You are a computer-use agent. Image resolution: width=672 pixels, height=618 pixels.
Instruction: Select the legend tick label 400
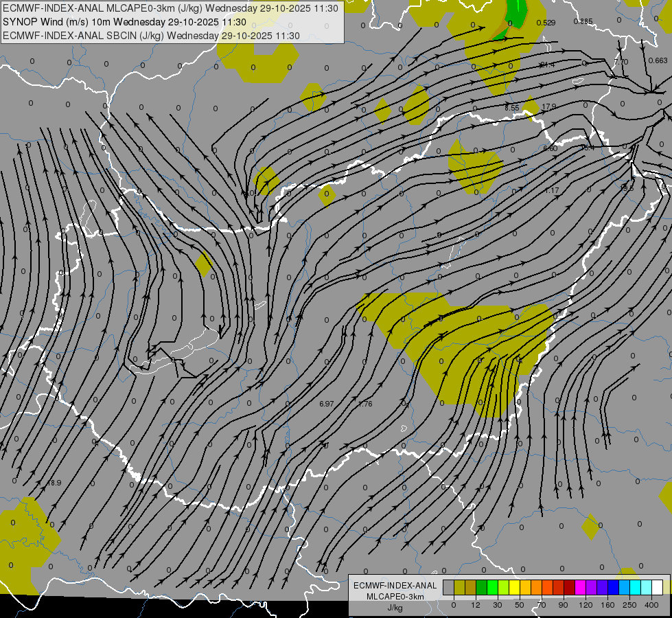[651, 605]
